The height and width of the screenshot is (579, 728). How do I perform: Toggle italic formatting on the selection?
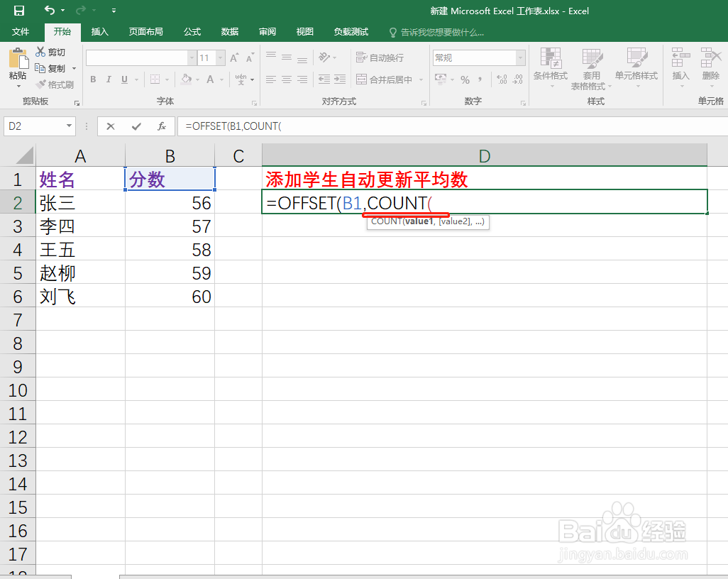(108, 79)
